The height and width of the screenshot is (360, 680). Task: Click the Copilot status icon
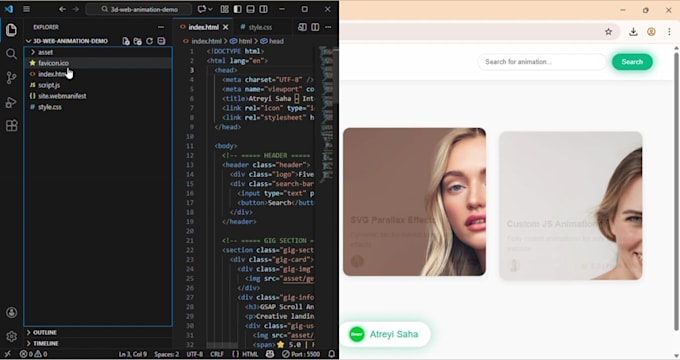[x=270, y=354]
